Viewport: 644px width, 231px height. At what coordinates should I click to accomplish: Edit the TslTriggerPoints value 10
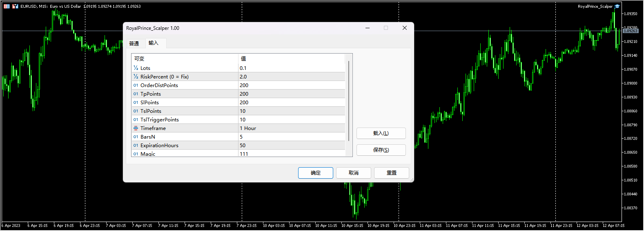coord(292,119)
